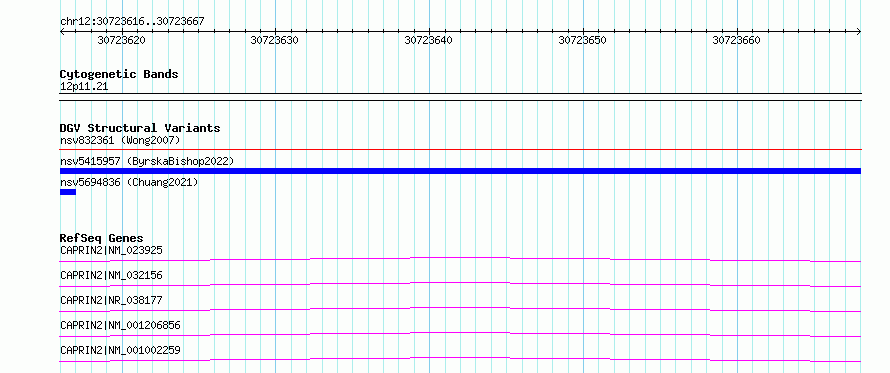Open transcript CAPRIN2|NM_001206856 label
The image size is (890, 373).
(120, 325)
